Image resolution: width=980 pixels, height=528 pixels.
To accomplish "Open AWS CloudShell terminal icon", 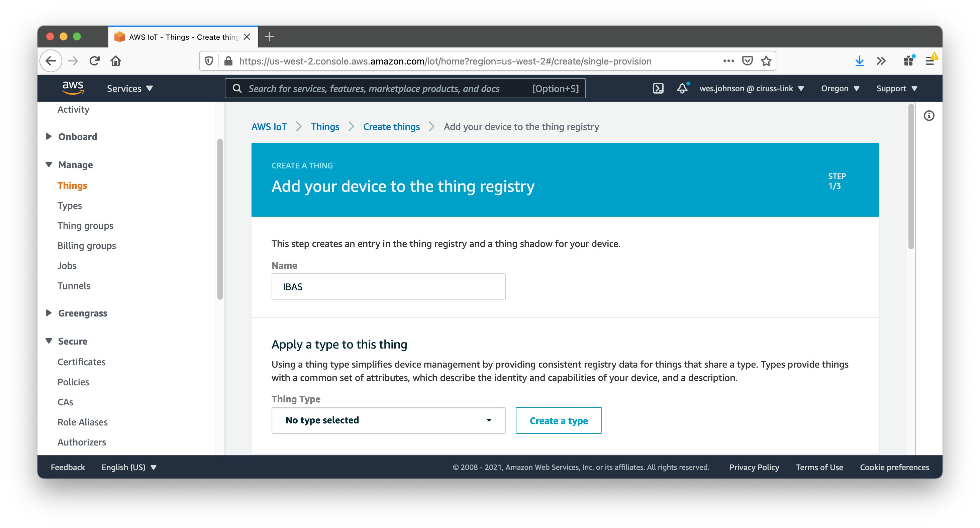I will pos(658,89).
